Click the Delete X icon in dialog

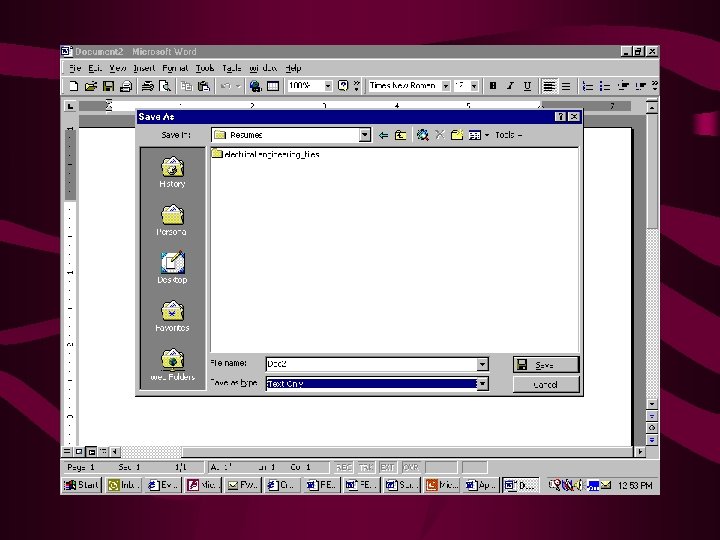pyautogui.click(x=440, y=135)
